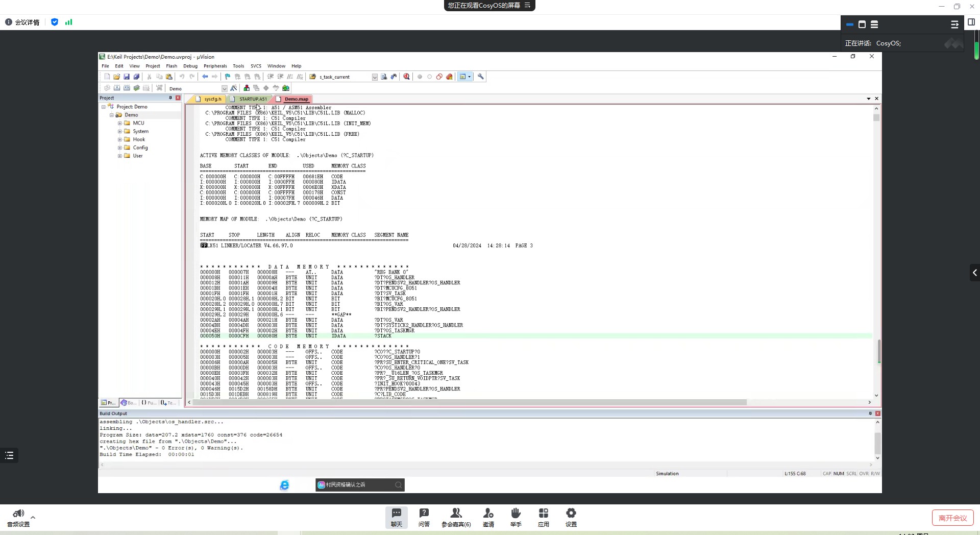The height and width of the screenshot is (535, 980).
Task: Click the Build Output vertical scrollbar
Action: tap(877, 443)
